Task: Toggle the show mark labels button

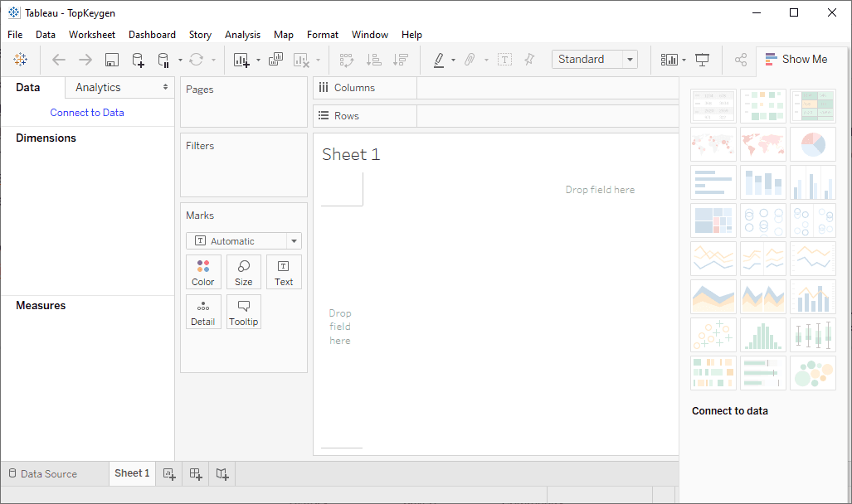Action: tap(504, 59)
